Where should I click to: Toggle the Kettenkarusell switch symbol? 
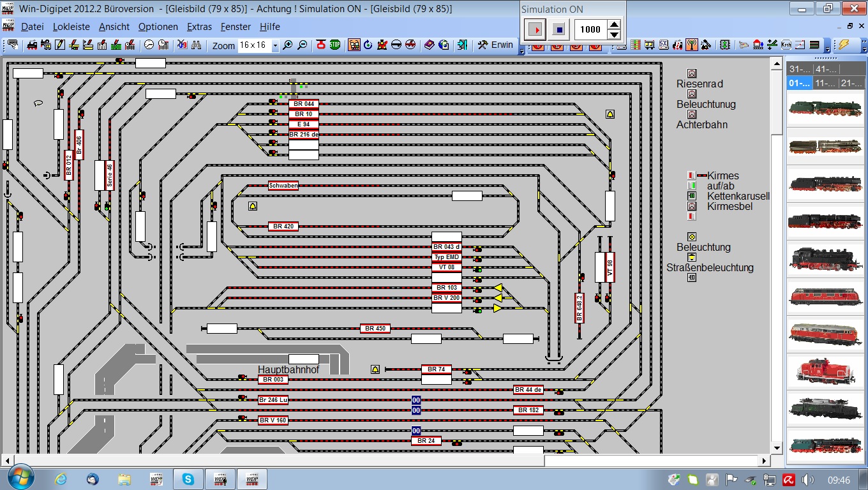[x=692, y=196]
